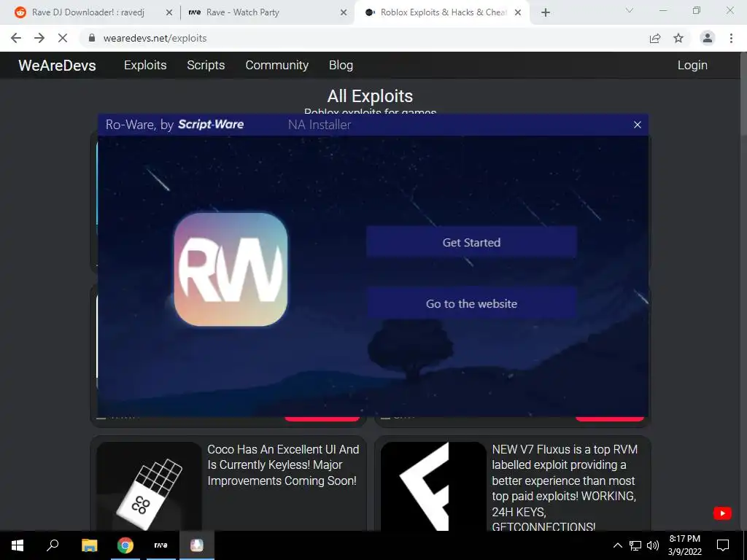
Task: Click the YouTube icon at page corner
Action: pos(722,513)
